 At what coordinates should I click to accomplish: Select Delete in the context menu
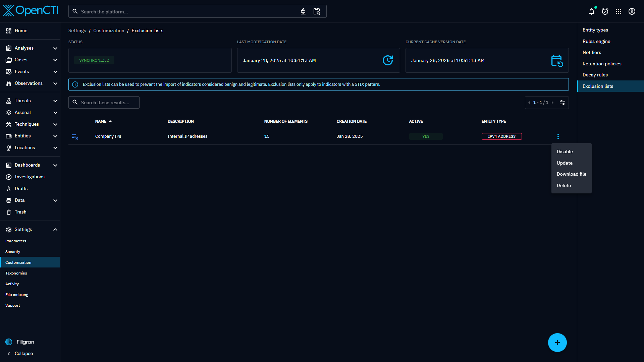click(564, 185)
